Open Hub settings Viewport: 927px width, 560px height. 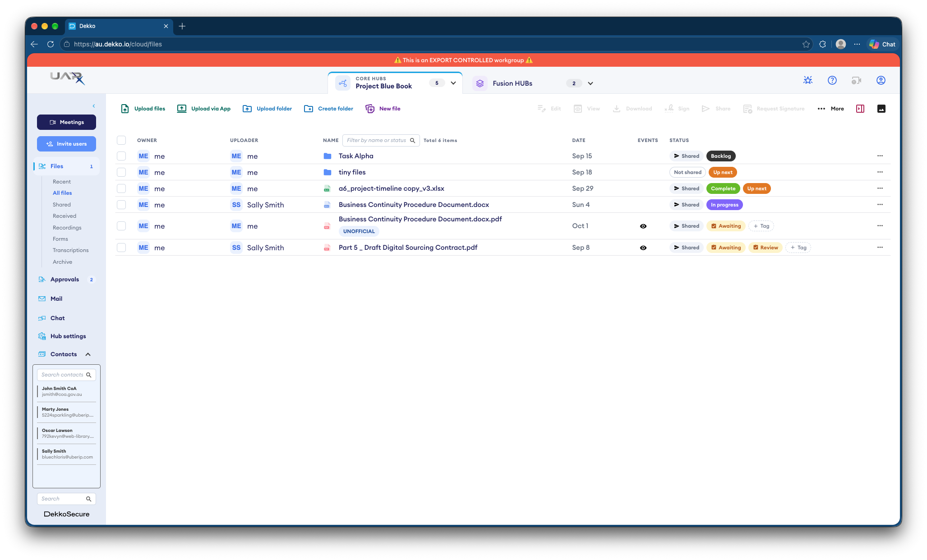pos(68,336)
